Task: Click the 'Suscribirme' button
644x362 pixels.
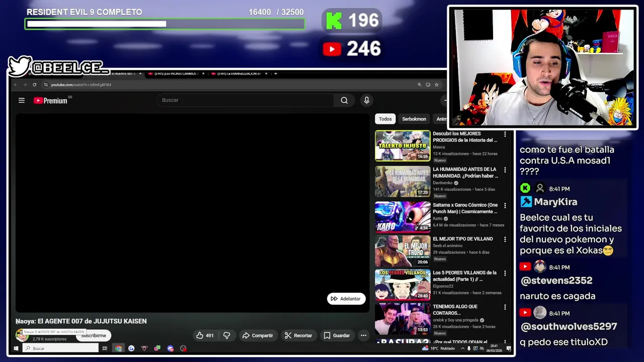Action: pyautogui.click(x=94, y=335)
